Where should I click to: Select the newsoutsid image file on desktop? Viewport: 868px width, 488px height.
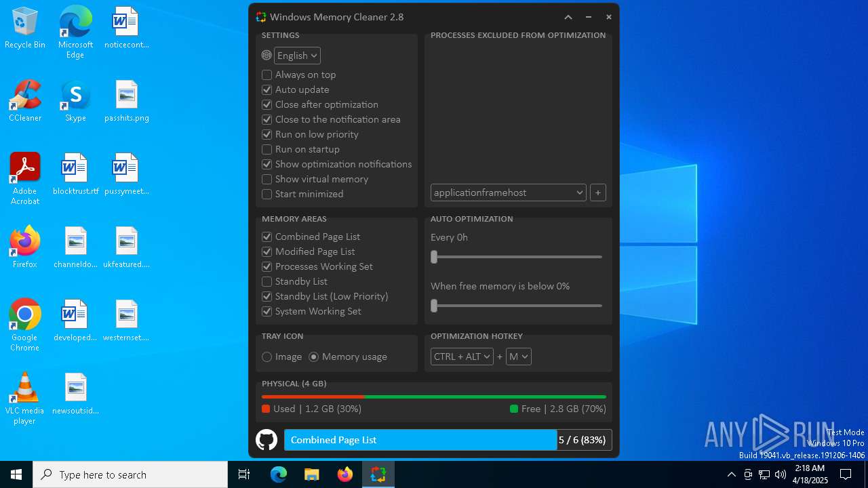75,394
